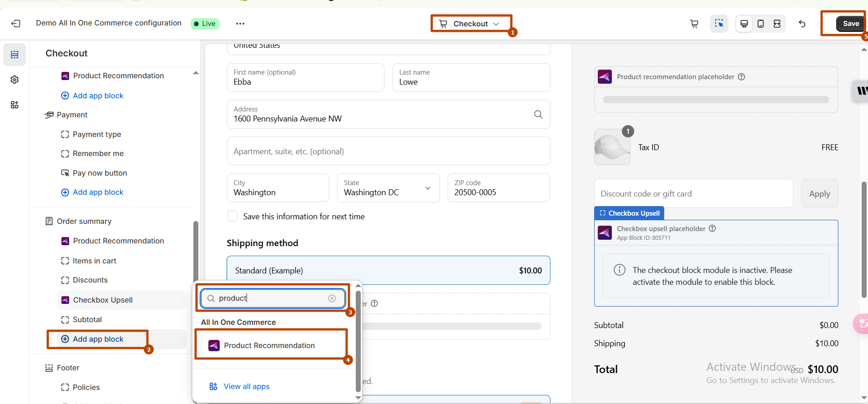Switch to desktop preview mode
The image size is (868, 404).
click(744, 24)
